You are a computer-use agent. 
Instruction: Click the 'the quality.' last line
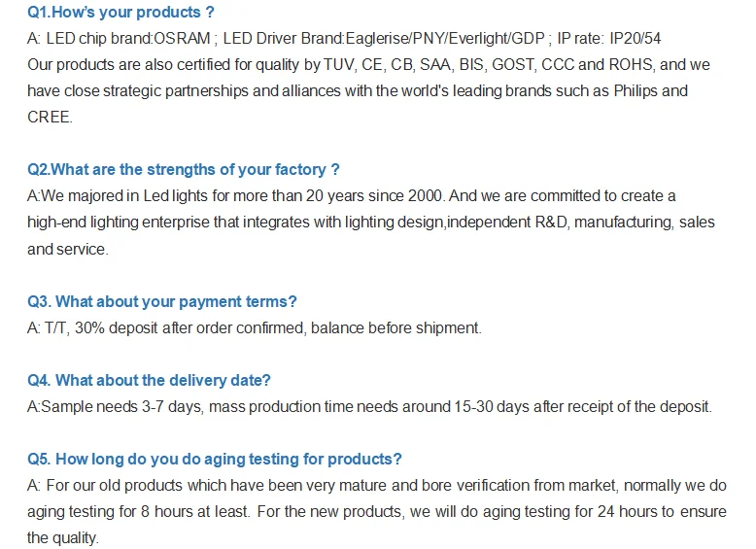coord(63,537)
